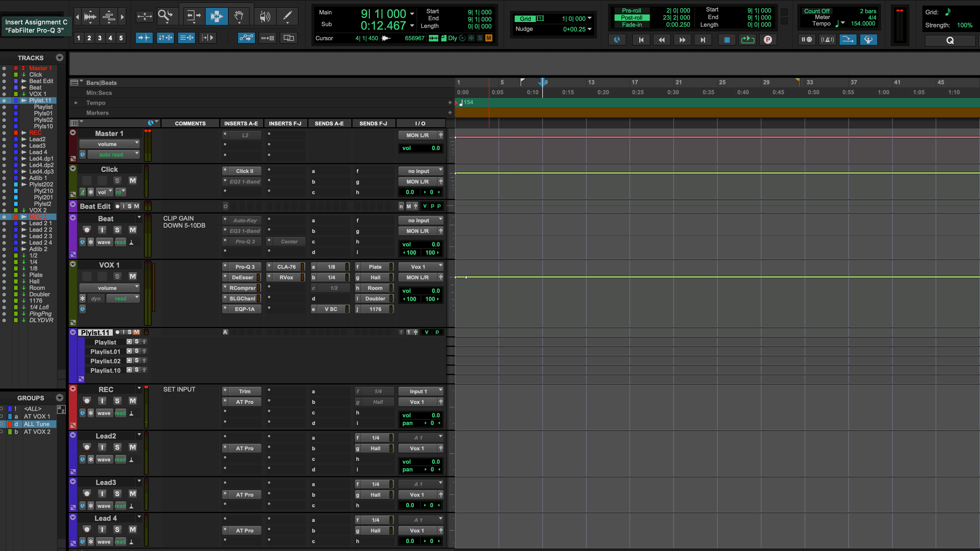This screenshot has height=551, width=980.
Task: Click the INSERTS A-E column header
Action: 241,123
